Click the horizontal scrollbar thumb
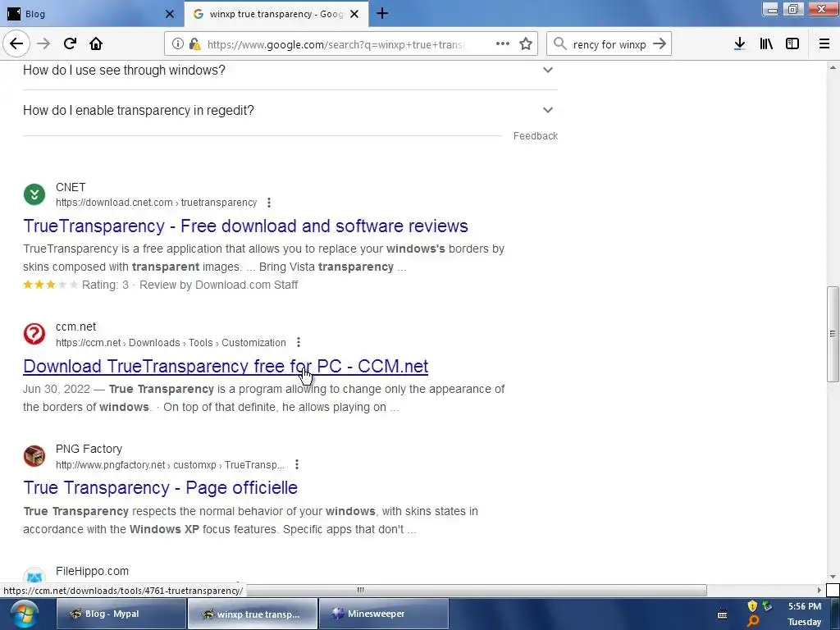The image size is (840, 630). point(361,591)
